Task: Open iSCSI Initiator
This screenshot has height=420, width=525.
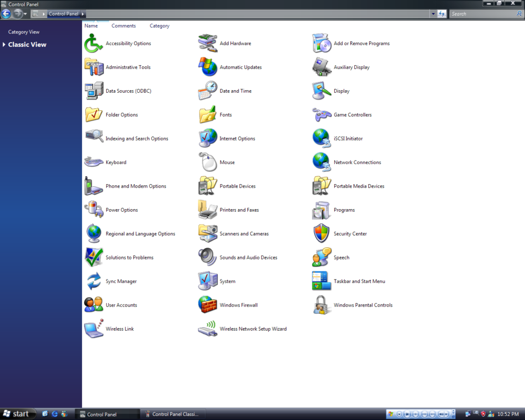Action: tap(337, 138)
